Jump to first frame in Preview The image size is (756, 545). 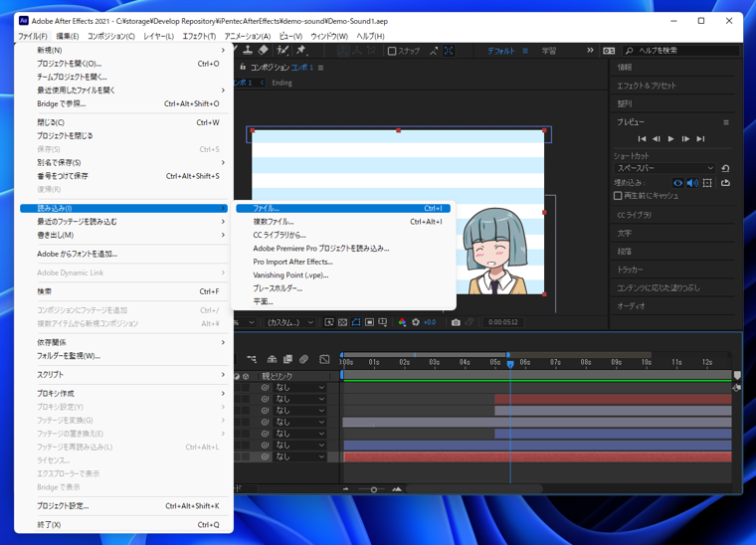point(642,139)
